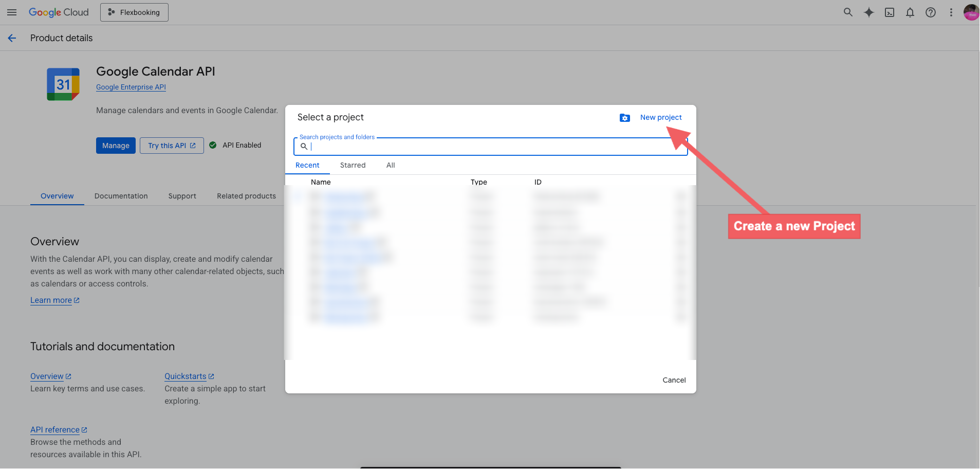
Task: Open the Flexbooking project picker
Action: tap(134, 12)
